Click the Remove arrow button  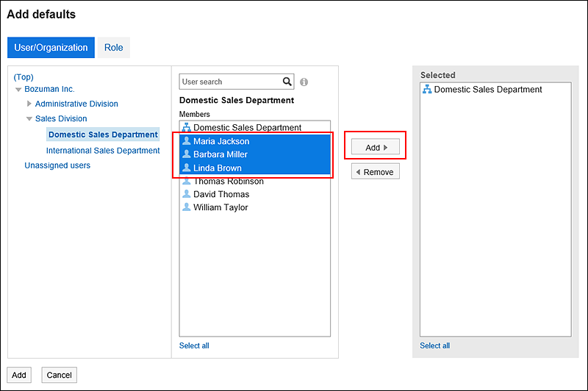point(376,172)
